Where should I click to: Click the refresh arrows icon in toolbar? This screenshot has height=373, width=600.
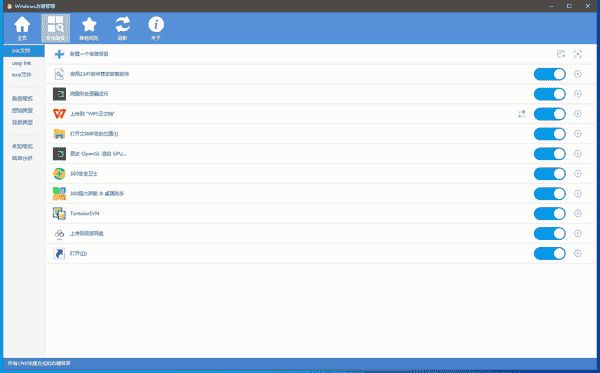(122, 25)
